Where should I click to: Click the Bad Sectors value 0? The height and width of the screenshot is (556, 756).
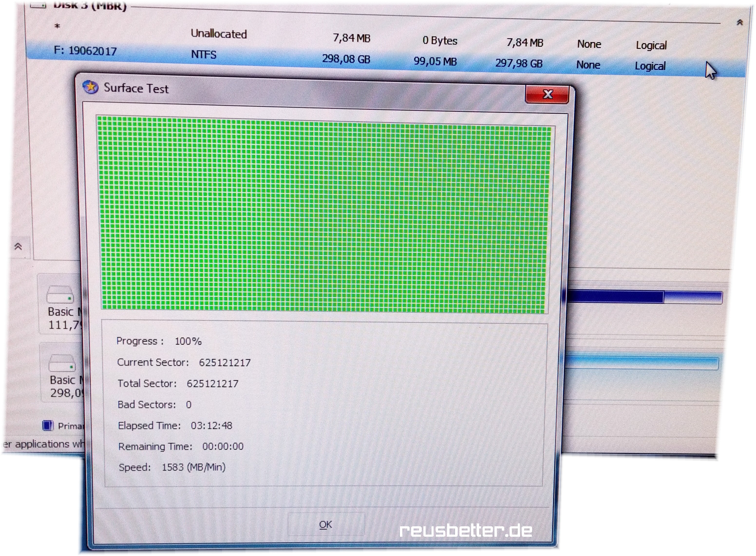[189, 404]
